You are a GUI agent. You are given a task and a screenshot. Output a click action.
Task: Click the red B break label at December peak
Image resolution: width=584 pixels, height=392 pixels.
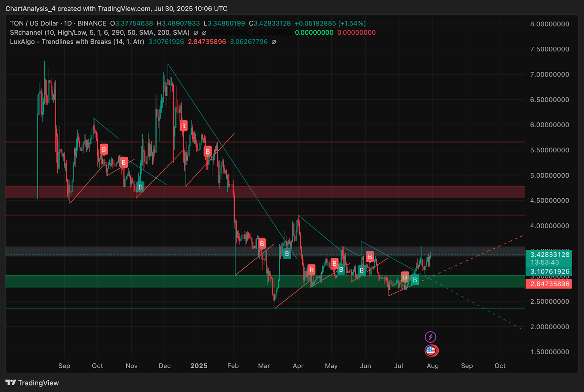tap(183, 126)
